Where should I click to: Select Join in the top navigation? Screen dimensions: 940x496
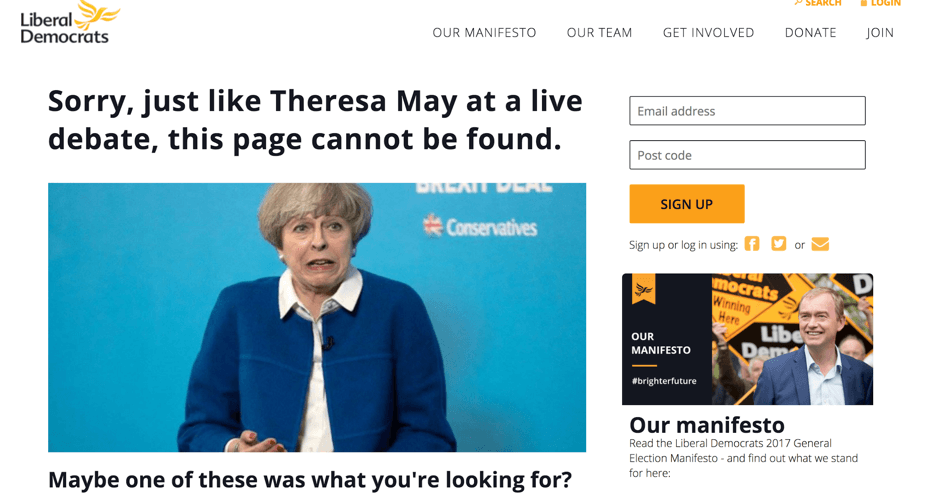tap(880, 33)
